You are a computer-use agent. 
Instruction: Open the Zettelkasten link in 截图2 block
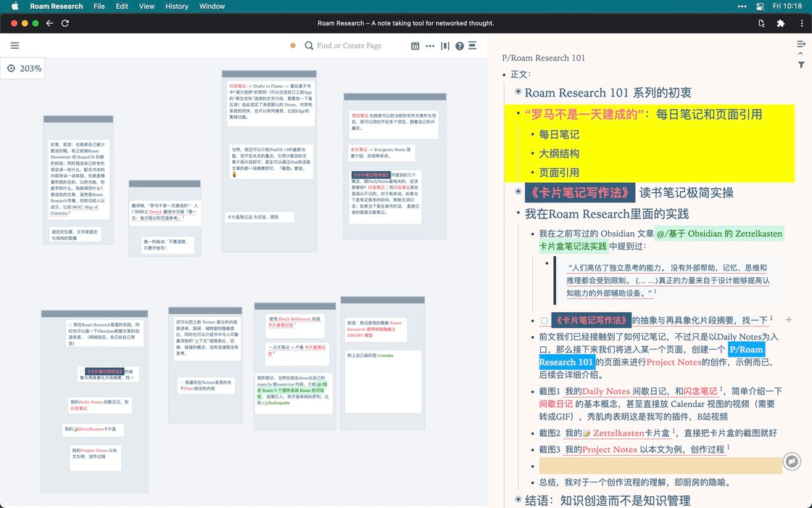pos(618,433)
